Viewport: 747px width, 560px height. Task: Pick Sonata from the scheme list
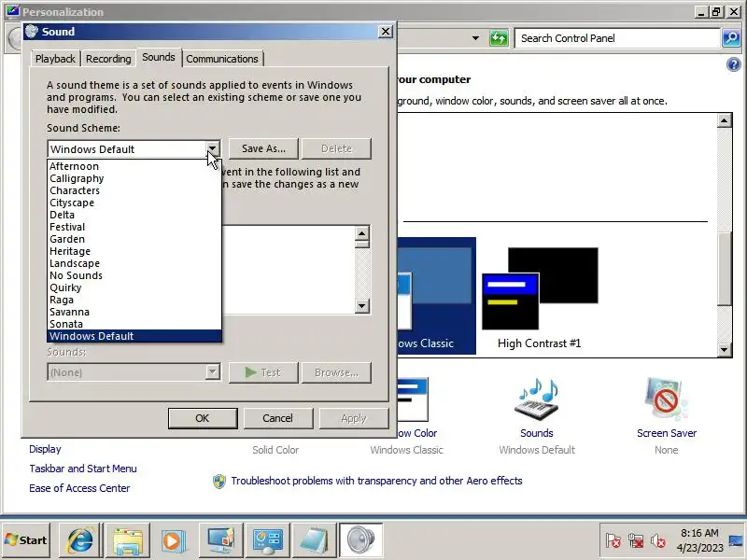134,324
